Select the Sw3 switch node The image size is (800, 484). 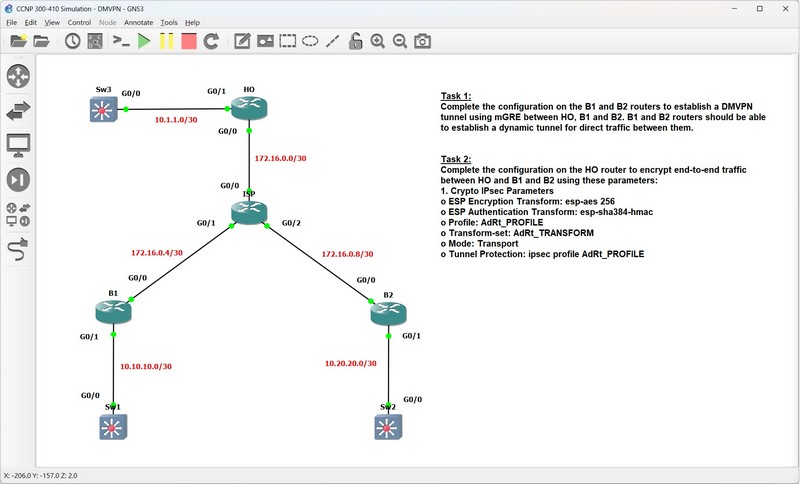(104, 109)
